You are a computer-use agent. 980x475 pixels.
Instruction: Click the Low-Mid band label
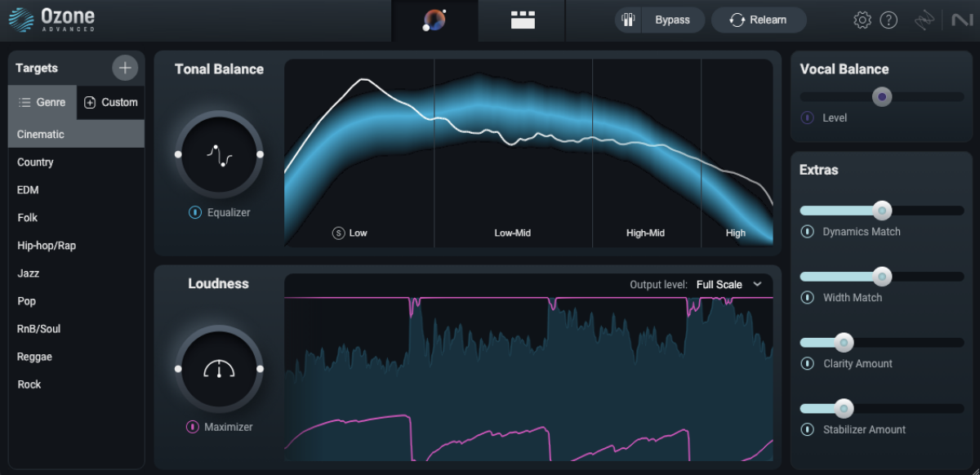(x=512, y=233)
